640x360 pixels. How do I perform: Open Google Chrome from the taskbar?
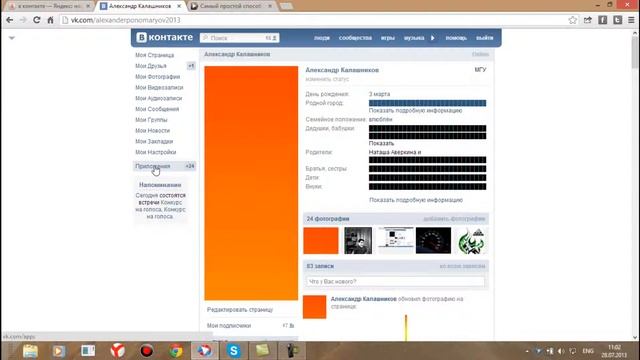pyautogui.click(x=176, y=351)
